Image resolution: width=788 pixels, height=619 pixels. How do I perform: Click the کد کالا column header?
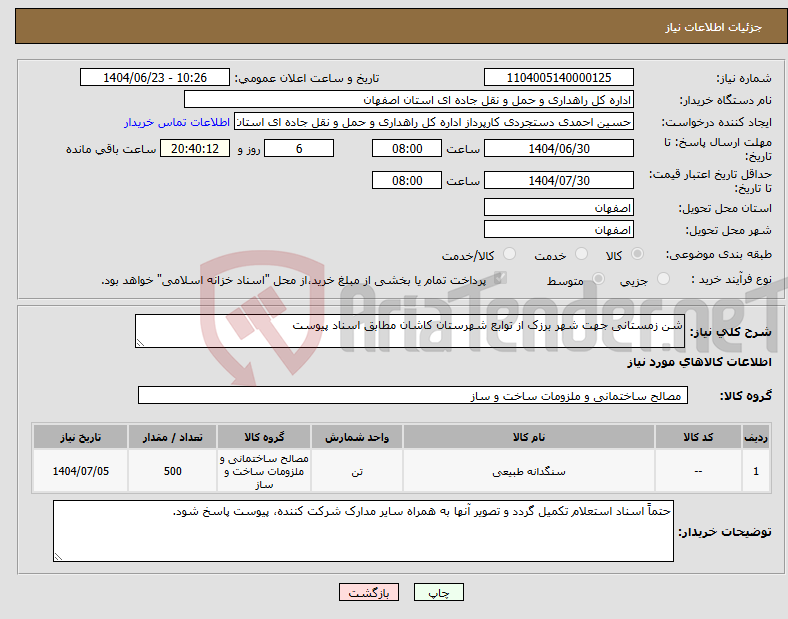coord(698,437)
